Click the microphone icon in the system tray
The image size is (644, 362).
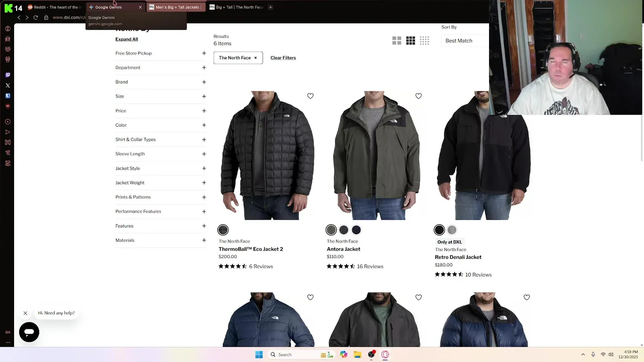tap(593, 354)
